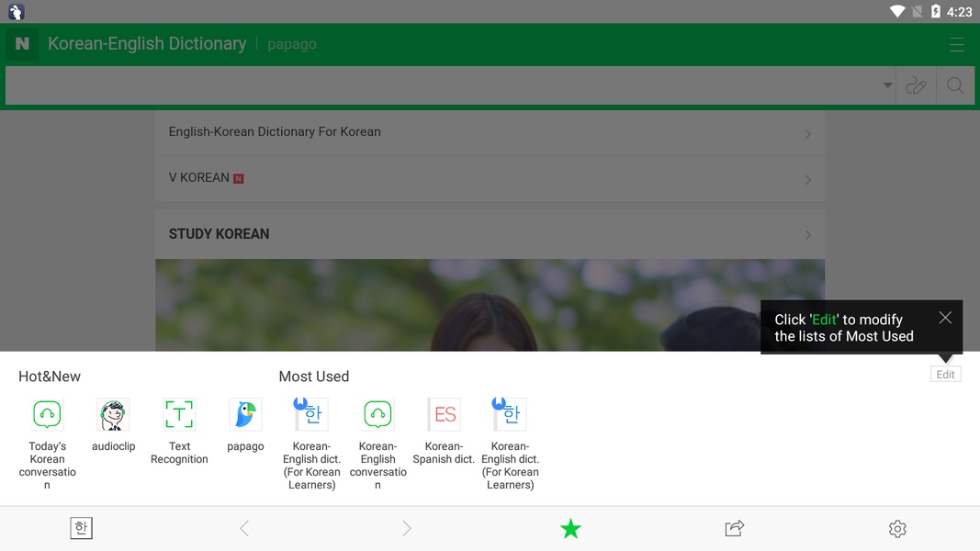Open the Korean dictionary home icon

(81, 529)
